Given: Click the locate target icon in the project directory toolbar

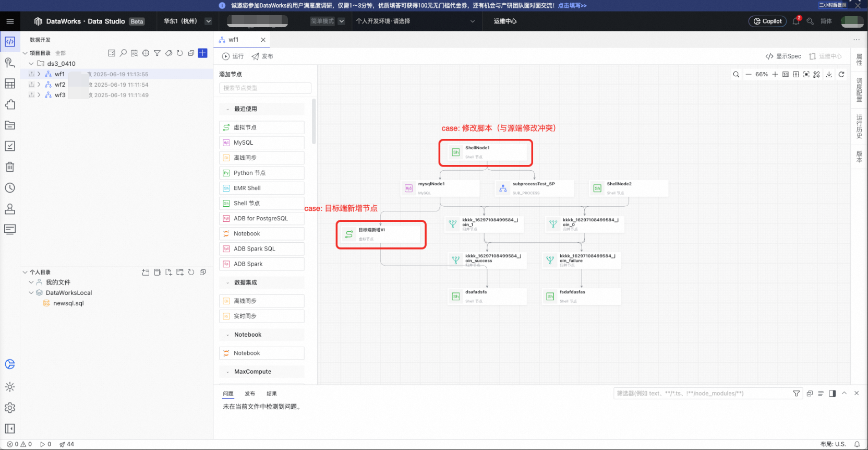Looking at the screenshot, I should click(146, 53).
